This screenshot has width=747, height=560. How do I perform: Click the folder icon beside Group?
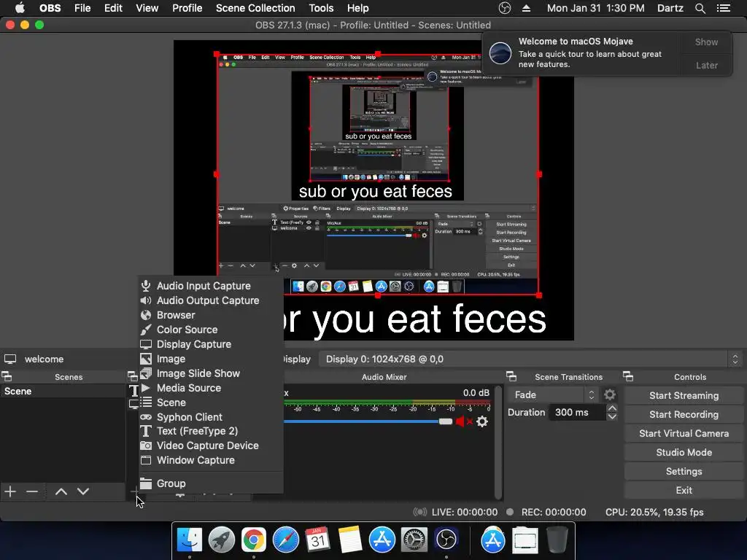[x=146, y=483]
